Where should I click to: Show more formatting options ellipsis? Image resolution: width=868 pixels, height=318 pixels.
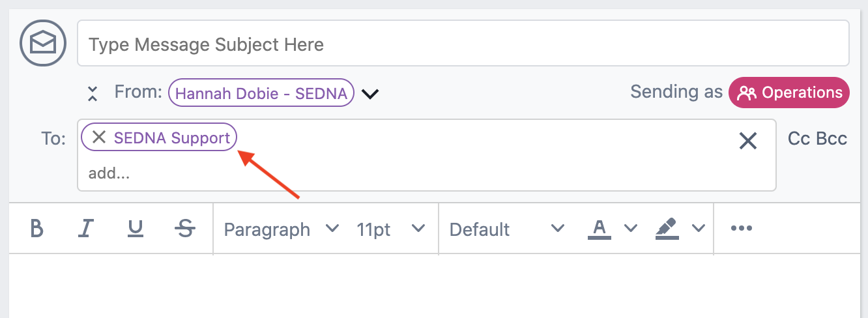click(742, 228)
